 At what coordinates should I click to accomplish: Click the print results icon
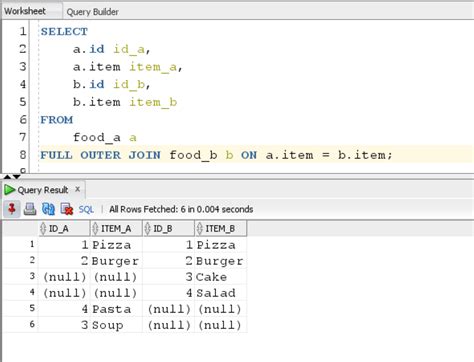coord(30,209)
